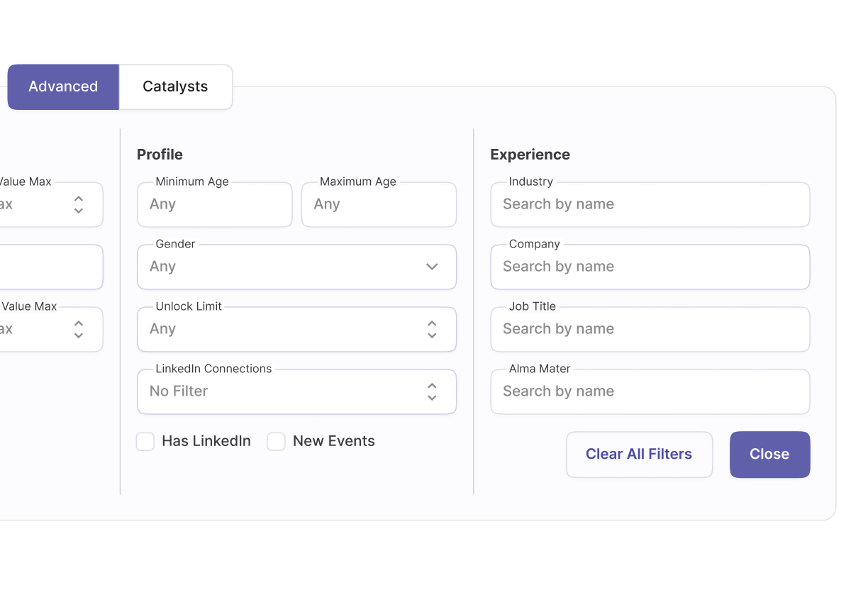Screen dimensions: 868x607
Task: Click the lower Value Max stepper arrows
Action: click(79, 329)
